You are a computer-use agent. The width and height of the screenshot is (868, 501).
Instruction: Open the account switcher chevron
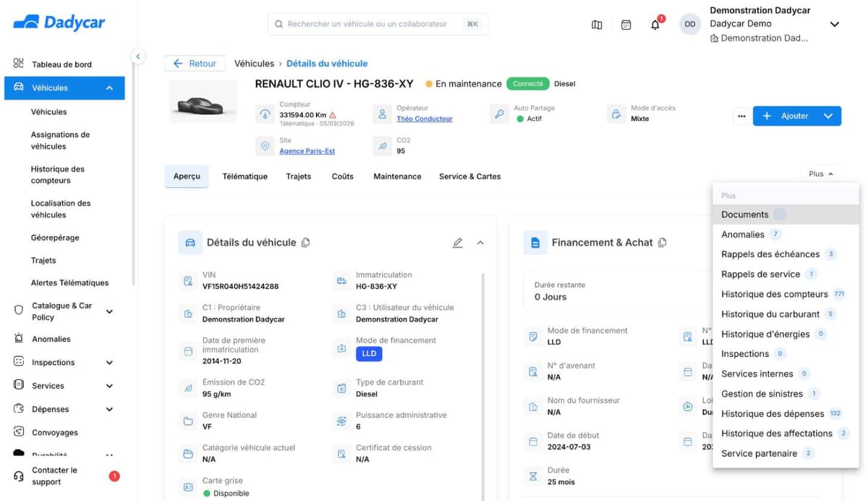834,24
